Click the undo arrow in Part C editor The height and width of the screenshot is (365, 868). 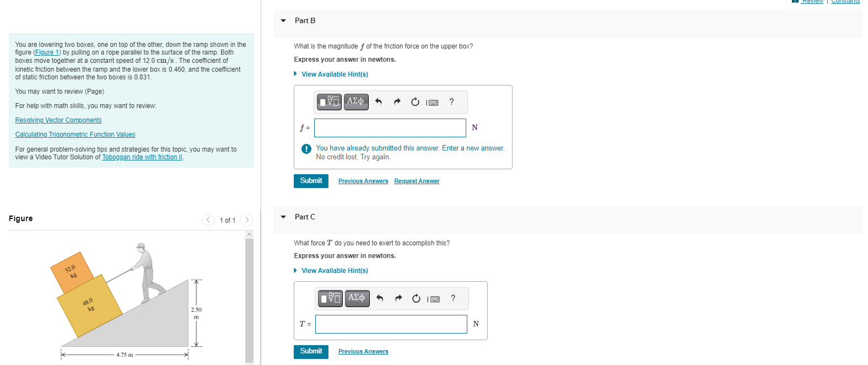coord(380,298)
